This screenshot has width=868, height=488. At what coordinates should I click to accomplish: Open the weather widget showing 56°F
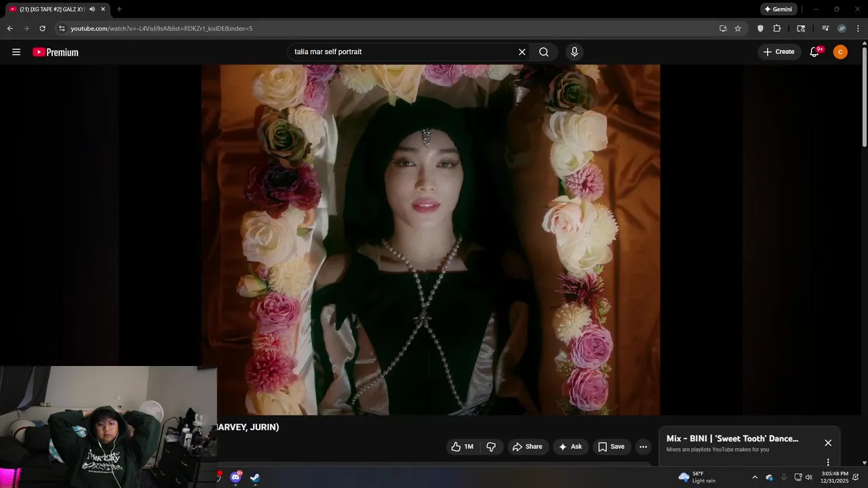(x=697, y=477)
